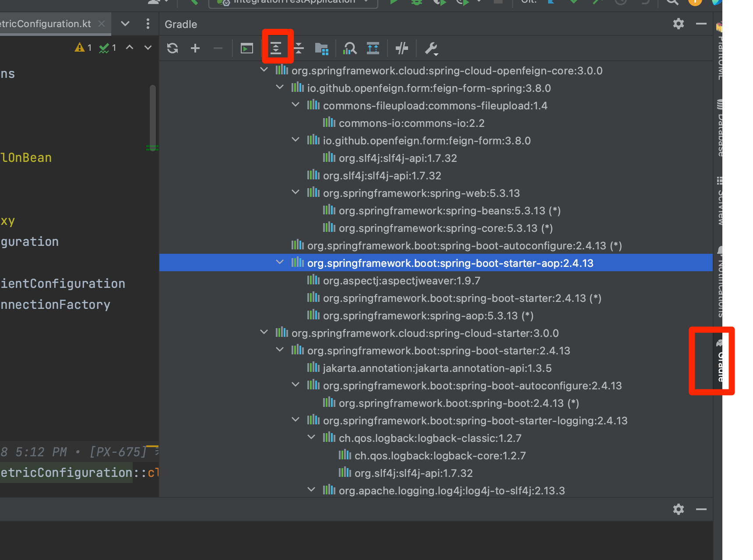Click the folder-with-grid toolbar icon

pyautogui.click(x=322, y=49)
